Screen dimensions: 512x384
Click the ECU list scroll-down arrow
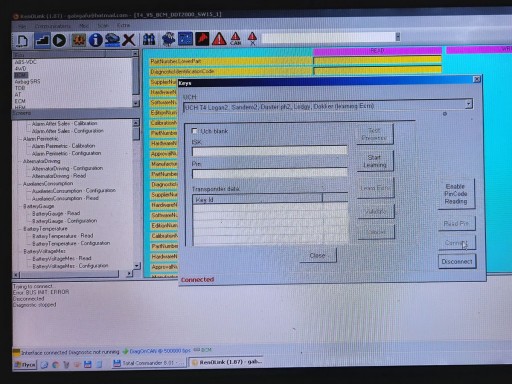coord(136,103)
